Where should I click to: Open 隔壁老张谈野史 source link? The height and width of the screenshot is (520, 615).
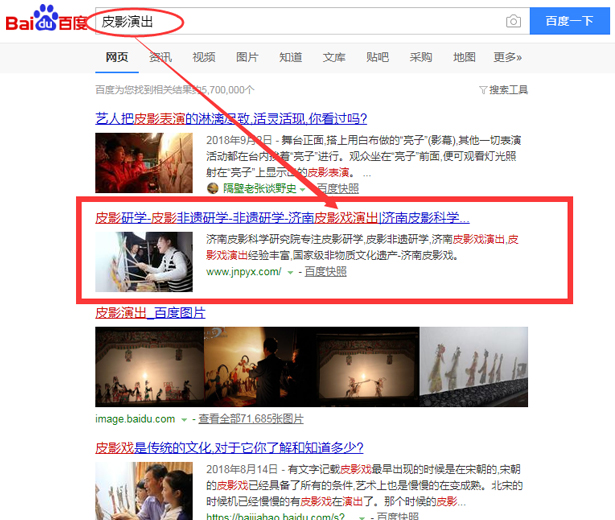[x=260, y=189]
